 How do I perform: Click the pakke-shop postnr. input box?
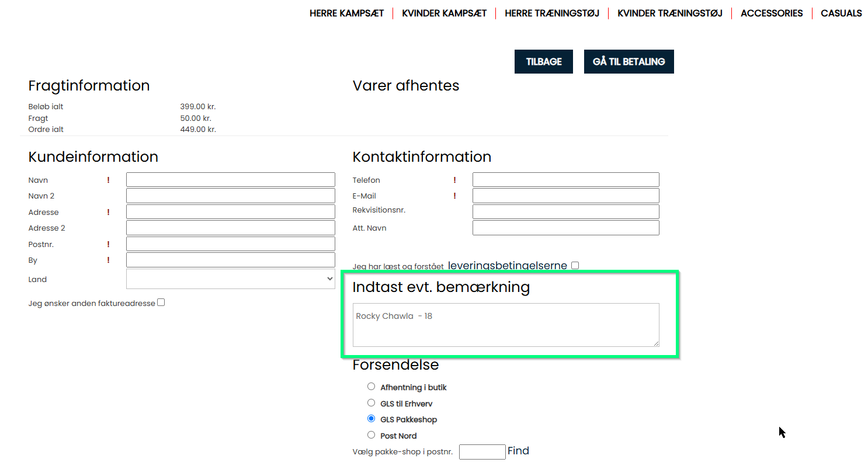click(482, 452)
